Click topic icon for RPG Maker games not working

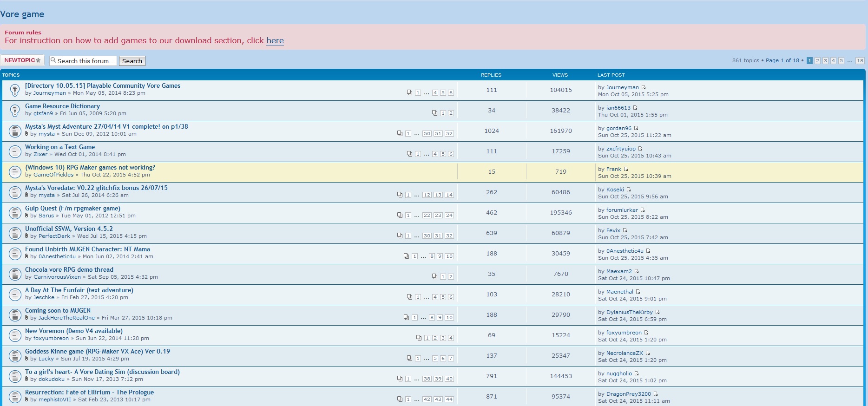pyautogui.click(x=15, y=171)
